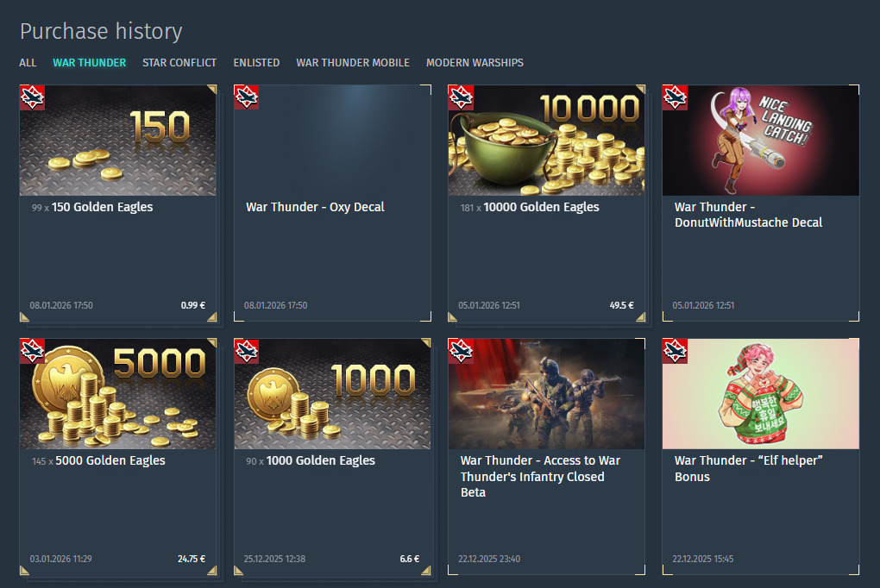
Task: Open the Nice Landing Catch decal image
Action: pos(761,141)
